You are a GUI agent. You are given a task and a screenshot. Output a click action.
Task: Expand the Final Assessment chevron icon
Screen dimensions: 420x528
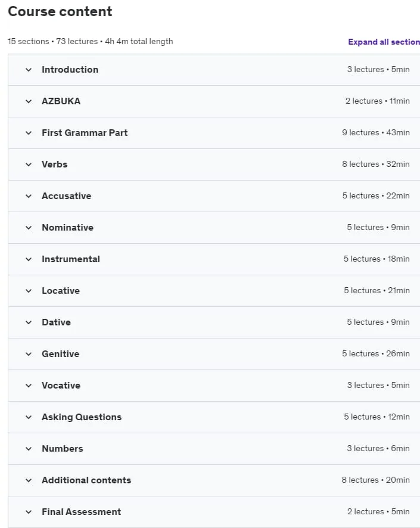pos(29,512)
